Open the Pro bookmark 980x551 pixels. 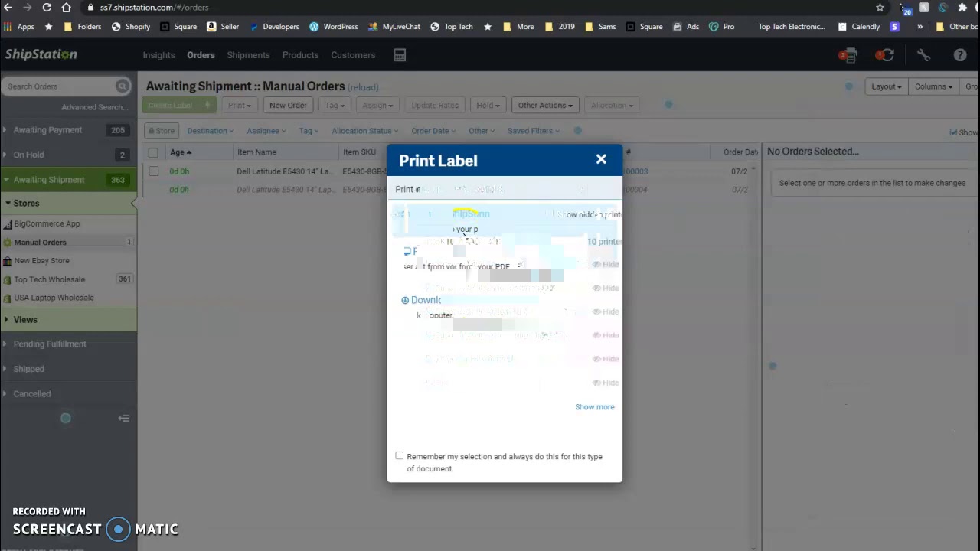pos(722,27)
